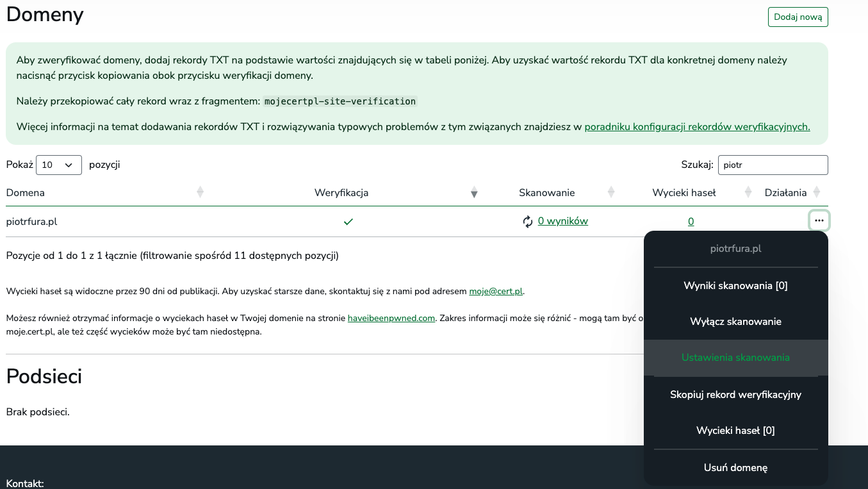Image resolution: width=868 pixels, height=489 pixels.
Task: Click the piotrfura.pl domain cell
Action: click(x=32, y=222)
